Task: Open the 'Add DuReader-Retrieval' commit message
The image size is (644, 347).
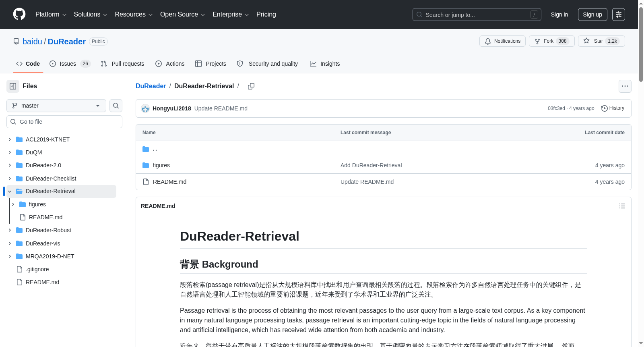Action: click(x=371, y=165)
